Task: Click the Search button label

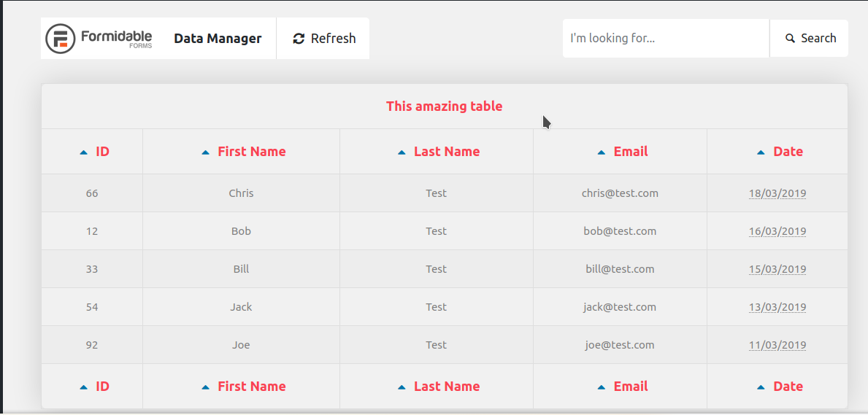Action: (818, 38)
